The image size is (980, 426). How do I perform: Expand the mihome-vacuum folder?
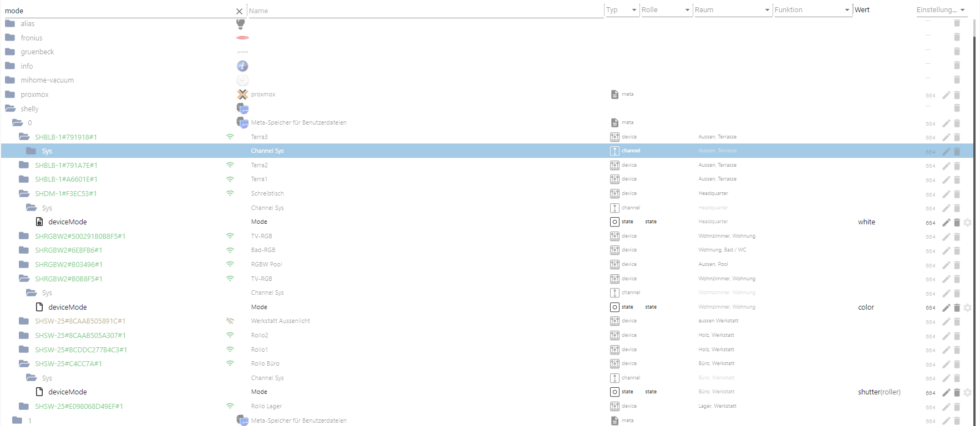pos(10,80)
